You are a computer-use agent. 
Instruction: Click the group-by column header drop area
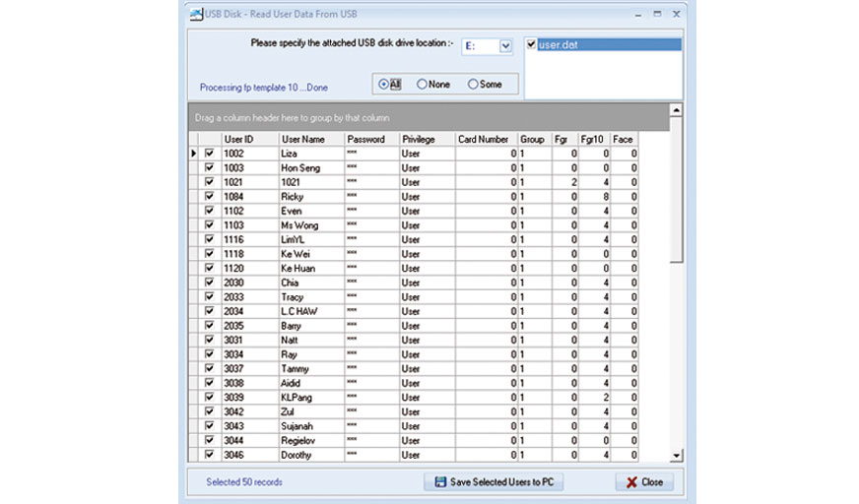pyautogui.click(x=429, y=118)
